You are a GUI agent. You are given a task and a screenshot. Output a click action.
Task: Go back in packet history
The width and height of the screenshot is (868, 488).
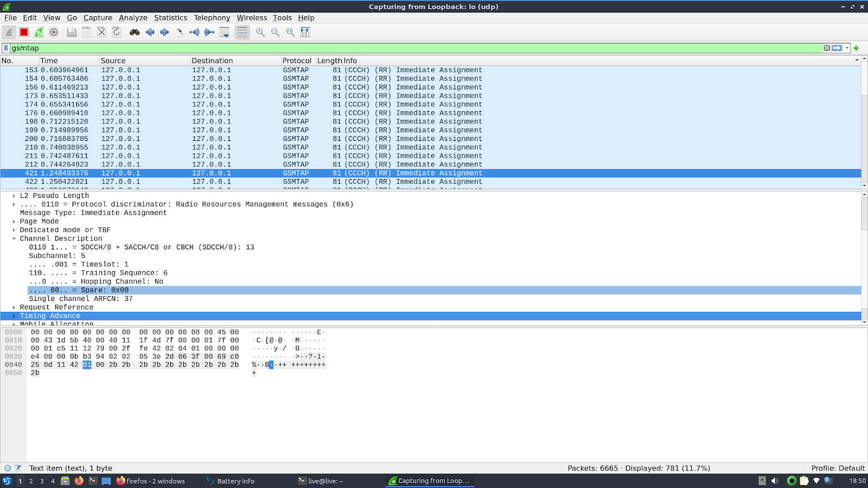[150, 33]
